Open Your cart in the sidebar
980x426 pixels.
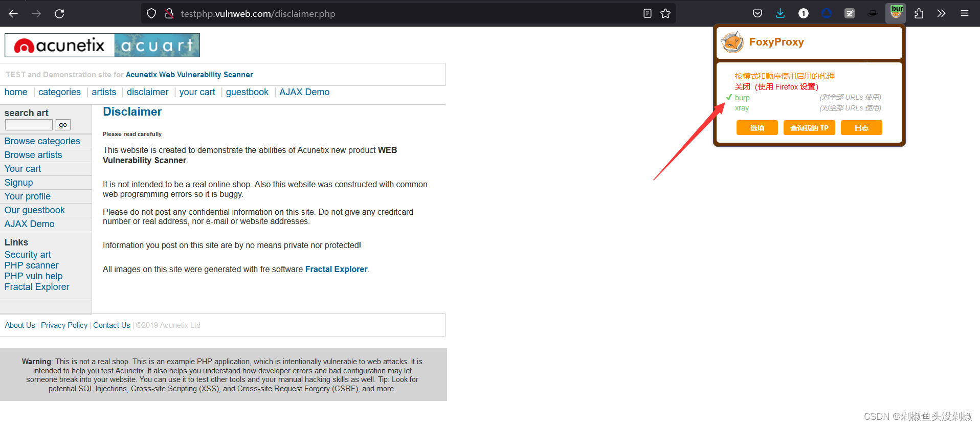23,169
